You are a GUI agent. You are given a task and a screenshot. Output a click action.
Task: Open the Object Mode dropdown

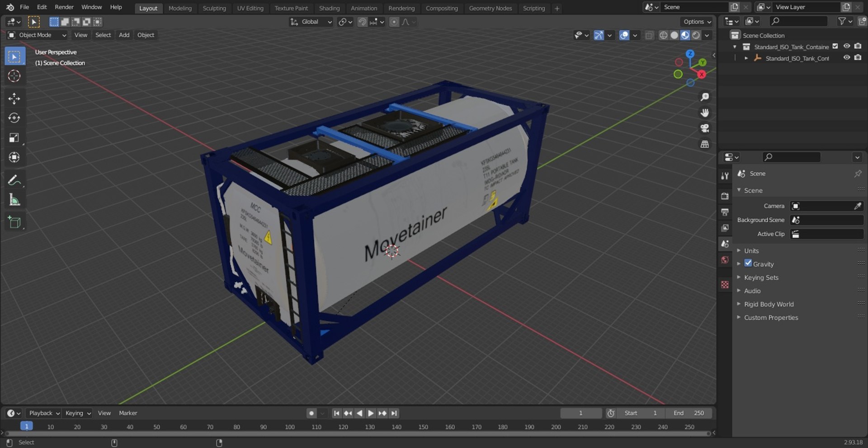tap(37, 35)
